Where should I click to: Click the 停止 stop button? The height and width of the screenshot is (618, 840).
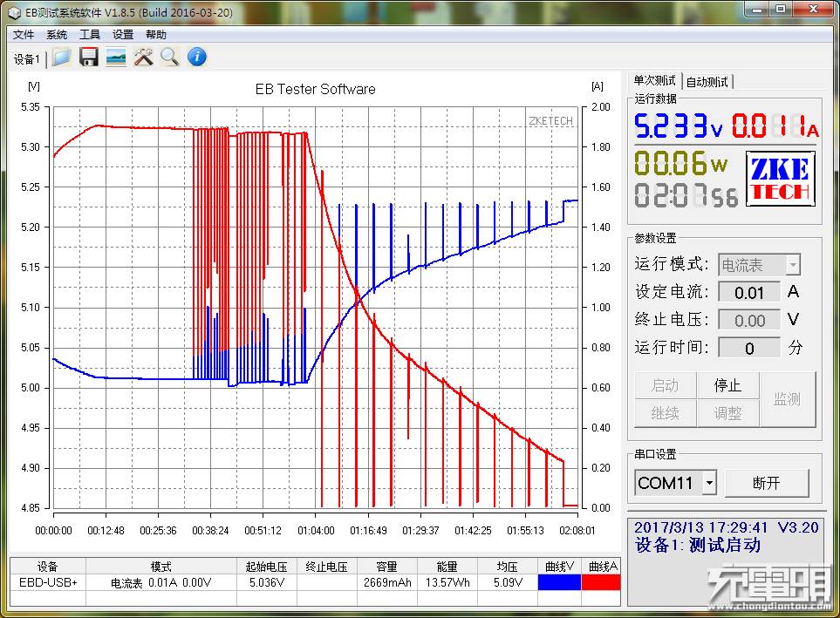[x=727, y=385]
